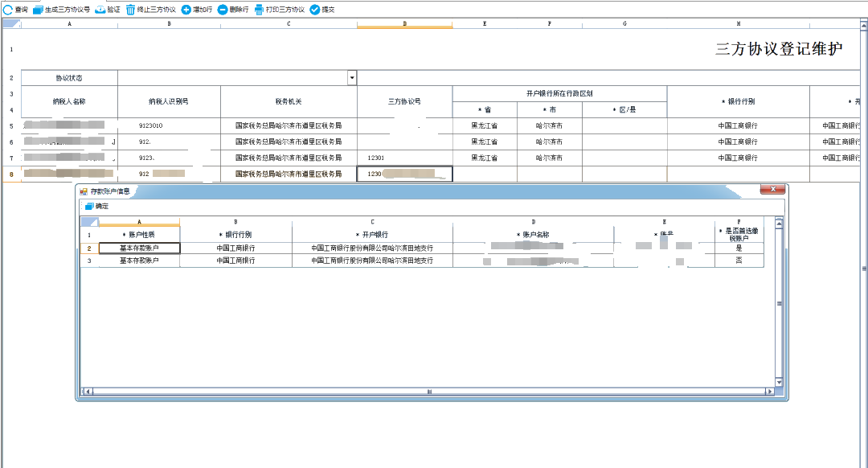Close the 存款账户信息 dialog
Screen dimensions: 868x468
click(x=773, y=189)
